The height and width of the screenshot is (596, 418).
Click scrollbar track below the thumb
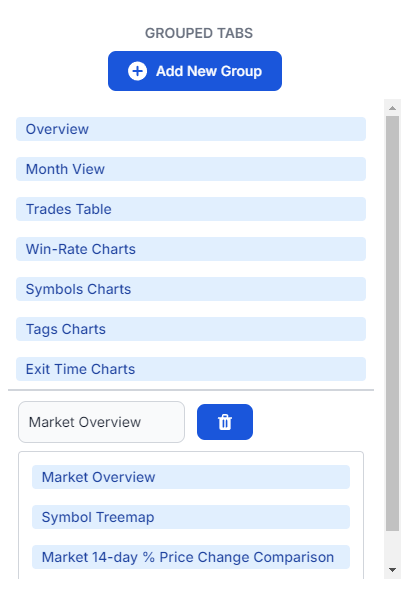392,546
